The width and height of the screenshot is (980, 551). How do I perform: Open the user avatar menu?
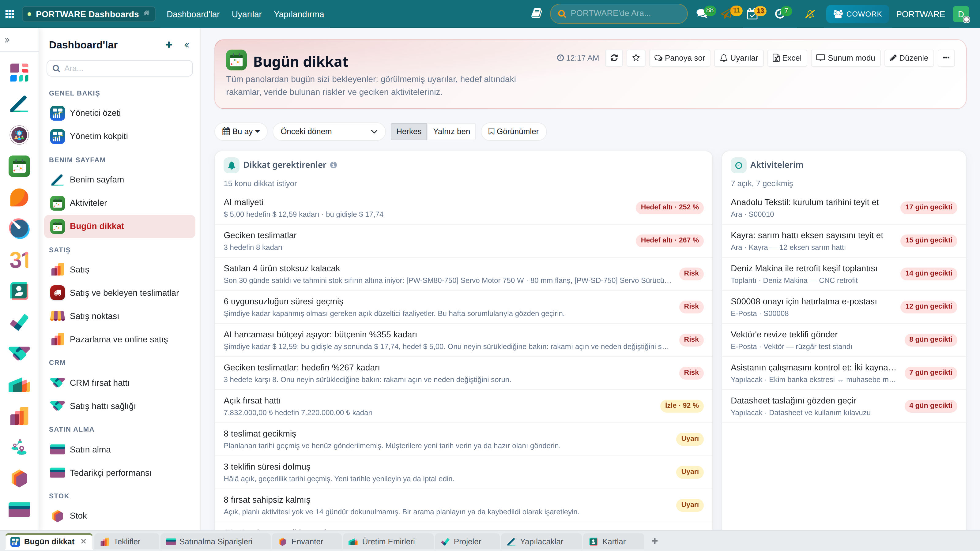961,14
